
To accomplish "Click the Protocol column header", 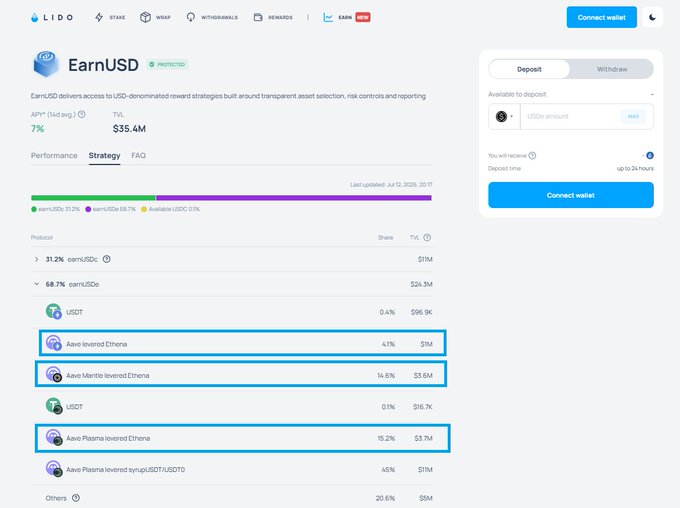I will pos(42,237).
